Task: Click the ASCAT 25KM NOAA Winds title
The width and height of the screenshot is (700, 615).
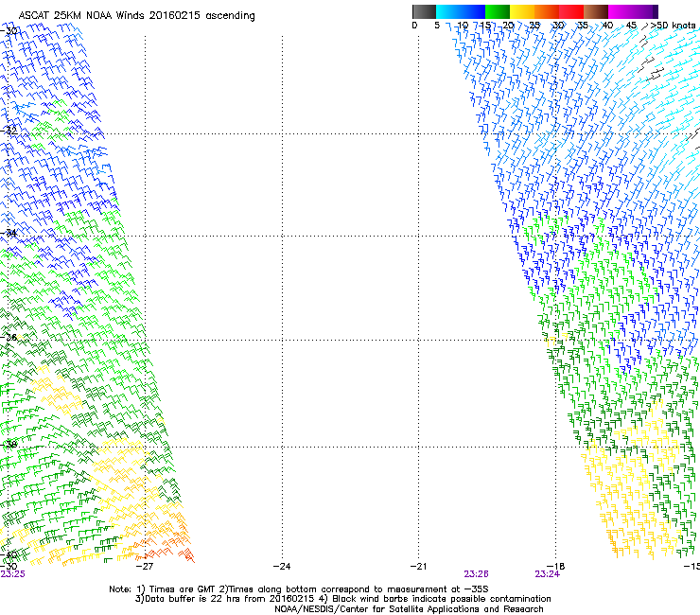Action: point(136,16)
